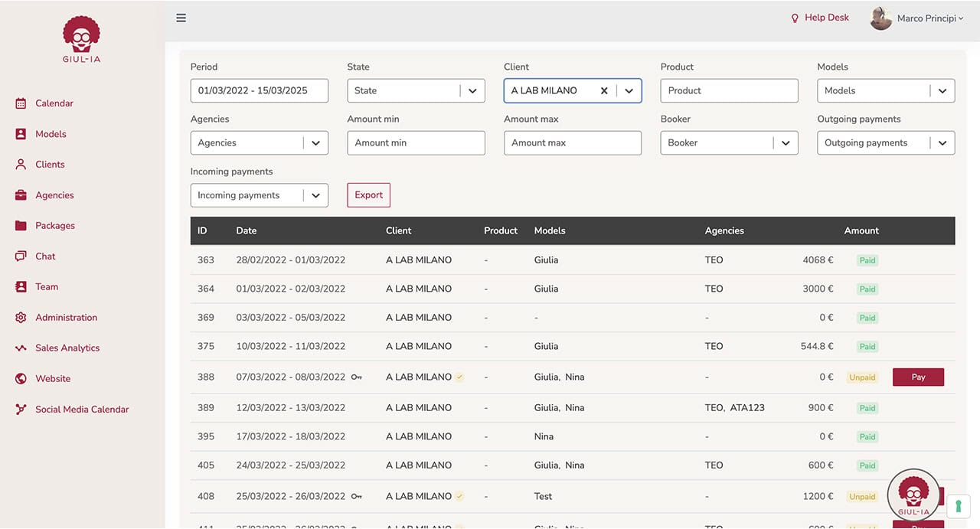
Task: Click the Unpaid badge on booking 408
Action: 862,497
